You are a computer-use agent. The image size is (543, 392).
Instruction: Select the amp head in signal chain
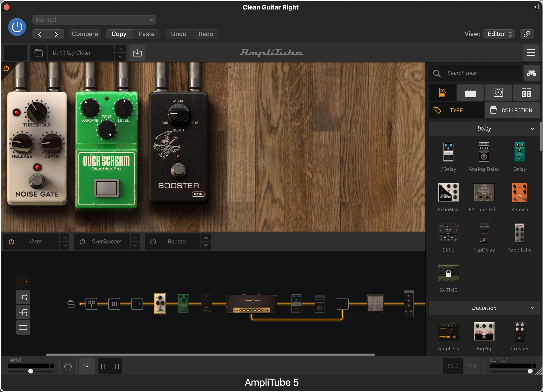251,304
